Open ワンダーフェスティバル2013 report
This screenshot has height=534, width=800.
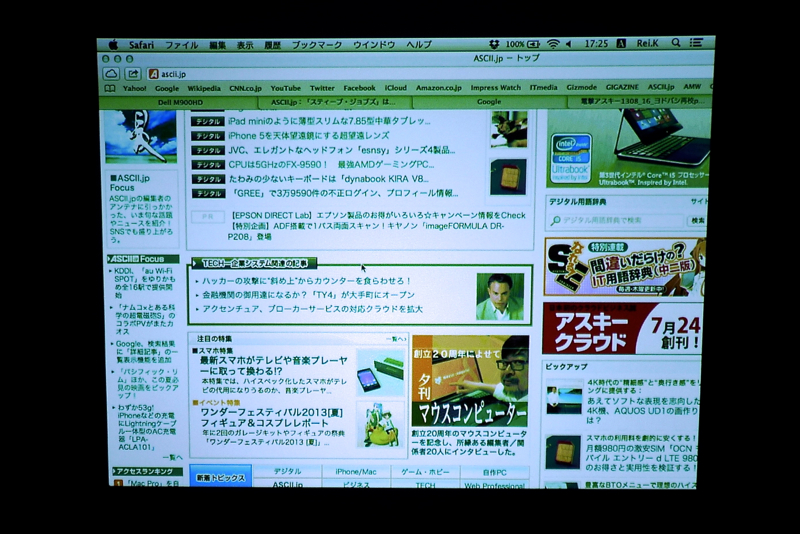point(271,418)
